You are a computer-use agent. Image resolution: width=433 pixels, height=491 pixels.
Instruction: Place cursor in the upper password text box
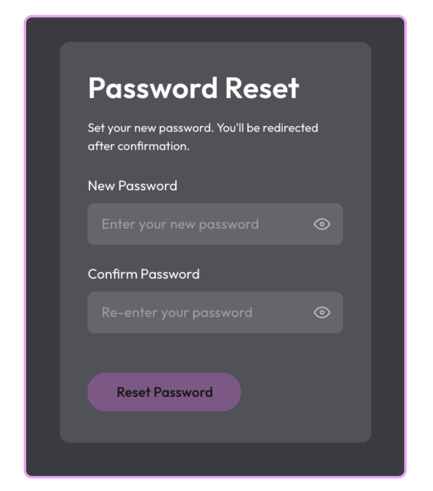tap(215, 224)
